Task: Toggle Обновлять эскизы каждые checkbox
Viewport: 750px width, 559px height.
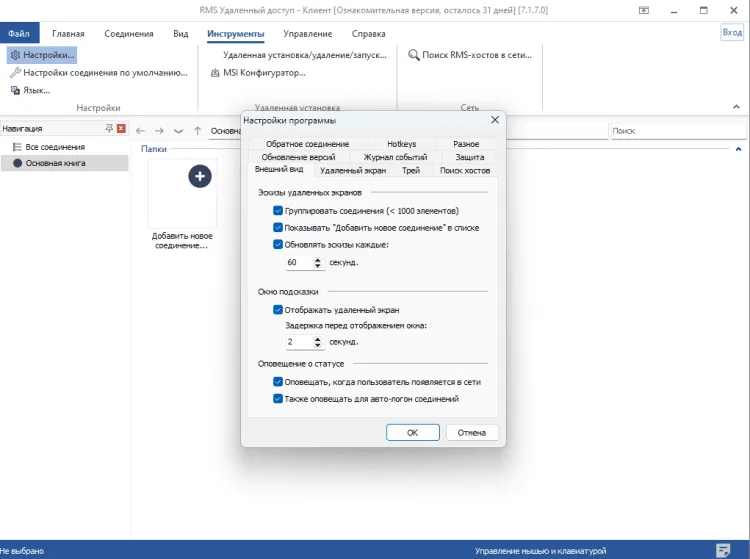Action: (278, 244)
